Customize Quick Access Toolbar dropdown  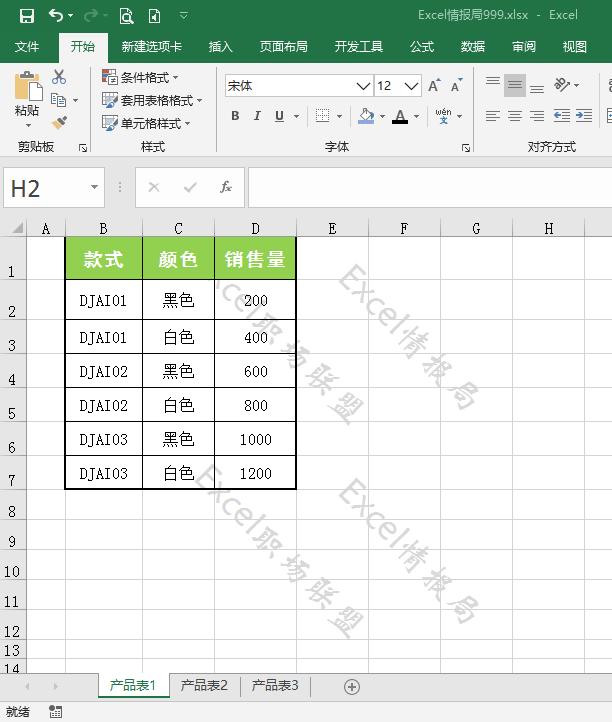[x=183, y=16]
